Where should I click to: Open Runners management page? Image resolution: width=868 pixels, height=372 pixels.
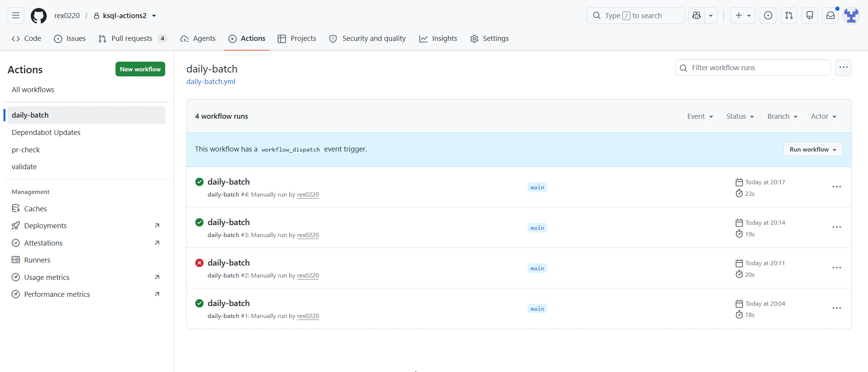[86, 260]
